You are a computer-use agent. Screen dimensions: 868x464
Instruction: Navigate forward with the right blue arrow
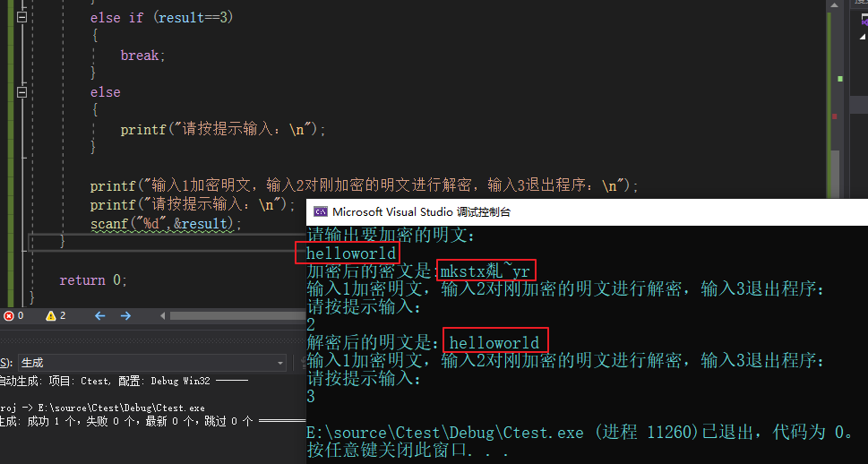coord(125,315)
